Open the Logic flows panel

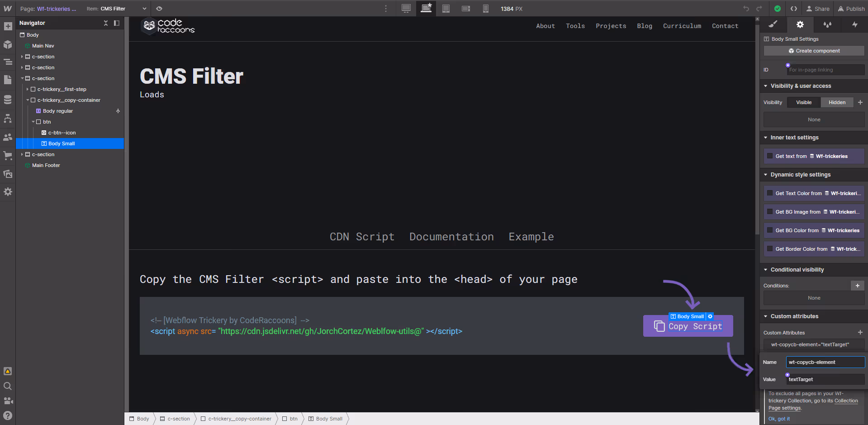pyautogui.click(x=8, y=119)
